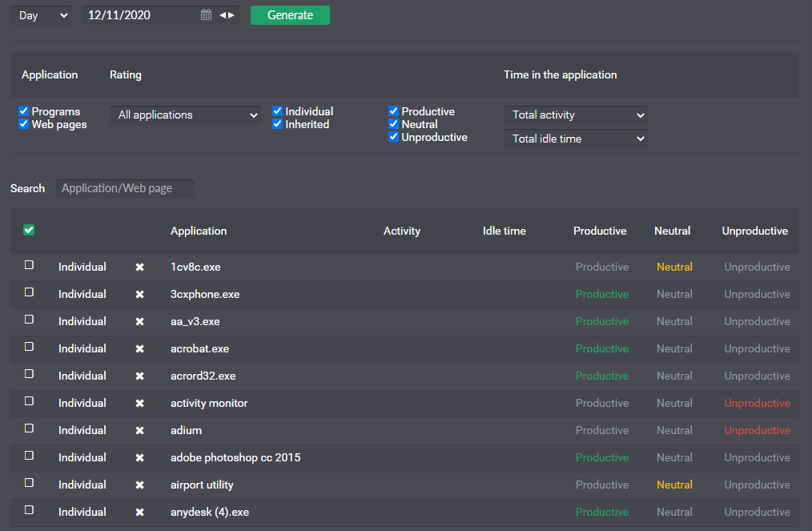Check the anydesk (4).exe row checkbox
Image resolution: width=812 pixels, height=531 pixels.
click(x=29, y=510)
